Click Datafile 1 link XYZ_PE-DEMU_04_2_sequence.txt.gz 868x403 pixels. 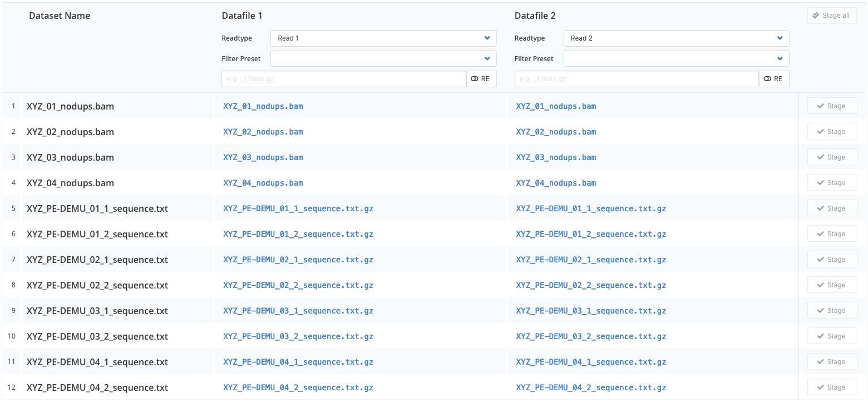click(298, 387)
